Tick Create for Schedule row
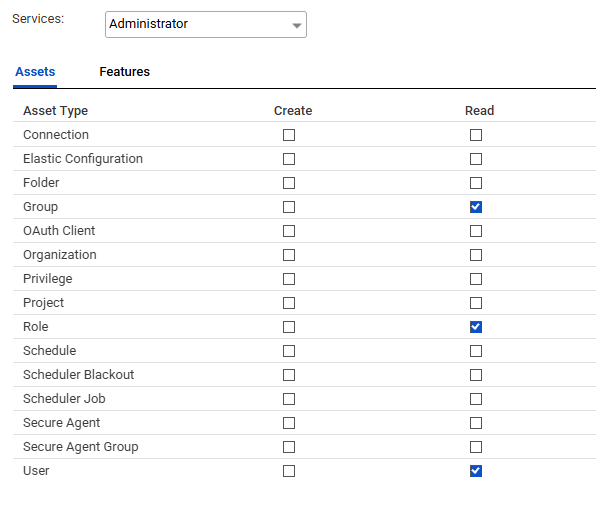596x510 pixels. point(289,351)
